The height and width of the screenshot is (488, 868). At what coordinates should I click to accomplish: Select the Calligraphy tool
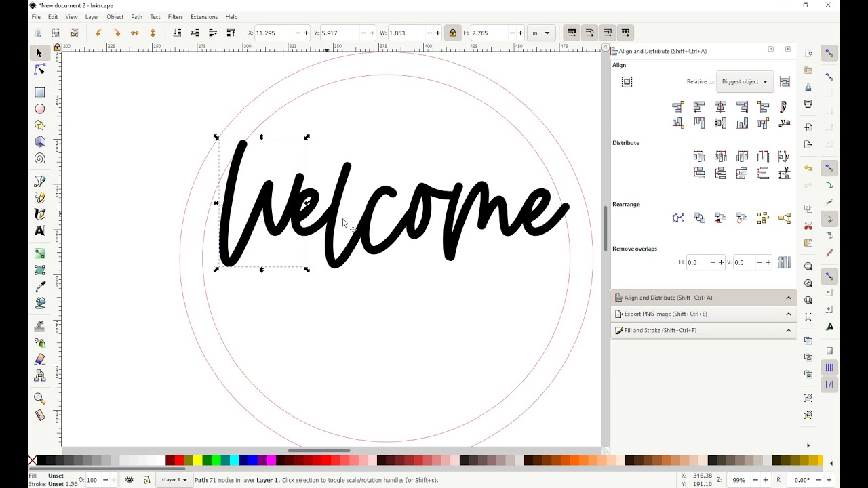click(x=39, y=214)
